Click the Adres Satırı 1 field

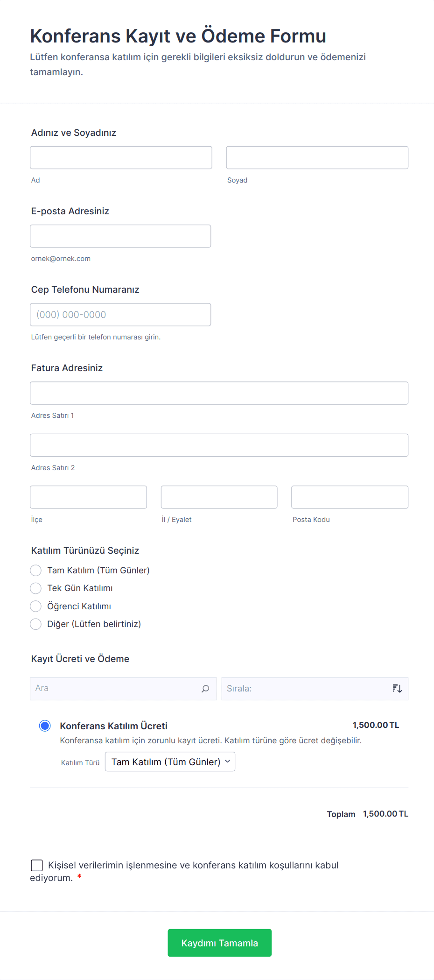coord(219,393)
